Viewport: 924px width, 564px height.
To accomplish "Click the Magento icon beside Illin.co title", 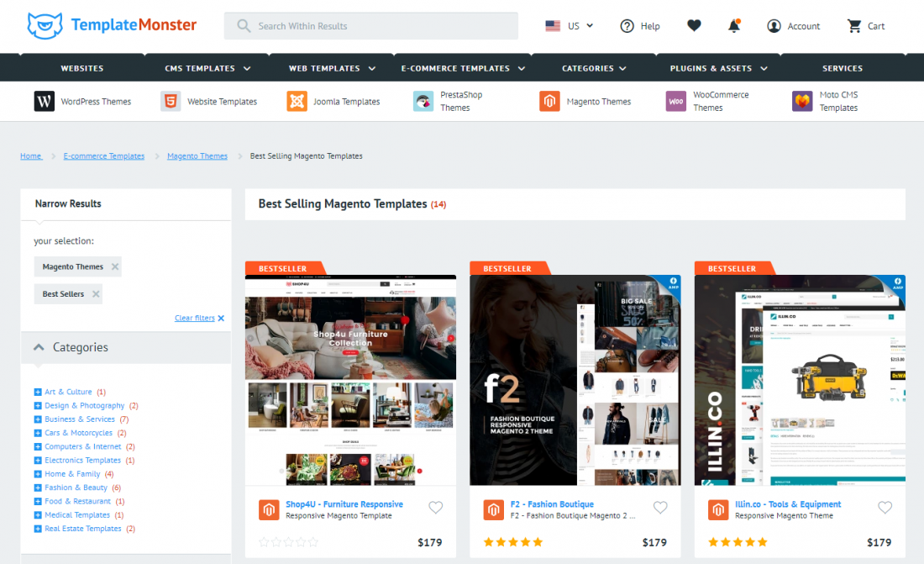I will click(718, 509).
